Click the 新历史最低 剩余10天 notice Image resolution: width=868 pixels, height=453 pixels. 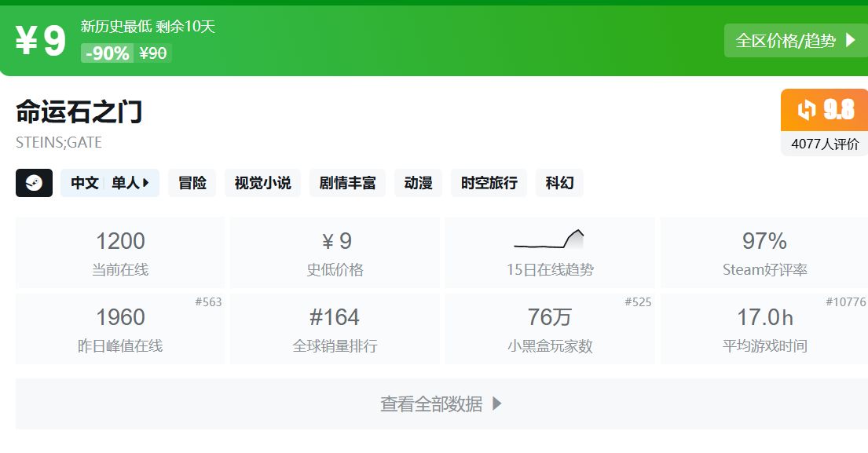coord(148,26)
